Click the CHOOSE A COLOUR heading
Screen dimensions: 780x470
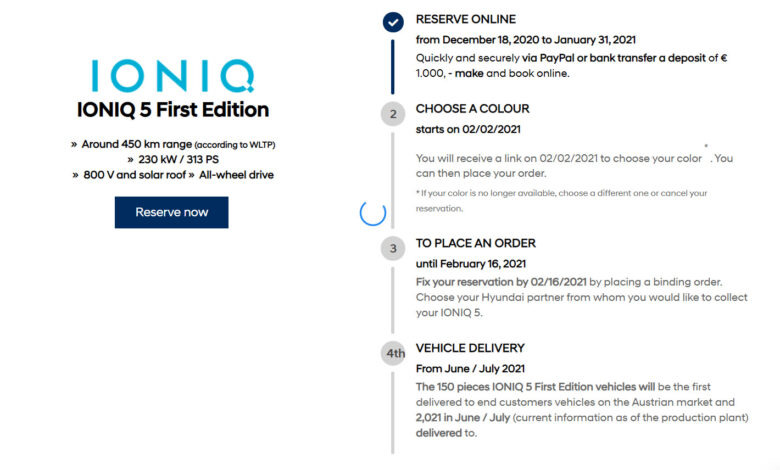(473, 108)
